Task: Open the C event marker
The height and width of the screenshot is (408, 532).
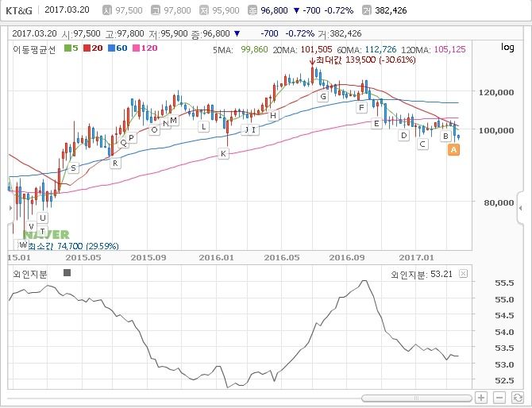Action: pos(422,144)
